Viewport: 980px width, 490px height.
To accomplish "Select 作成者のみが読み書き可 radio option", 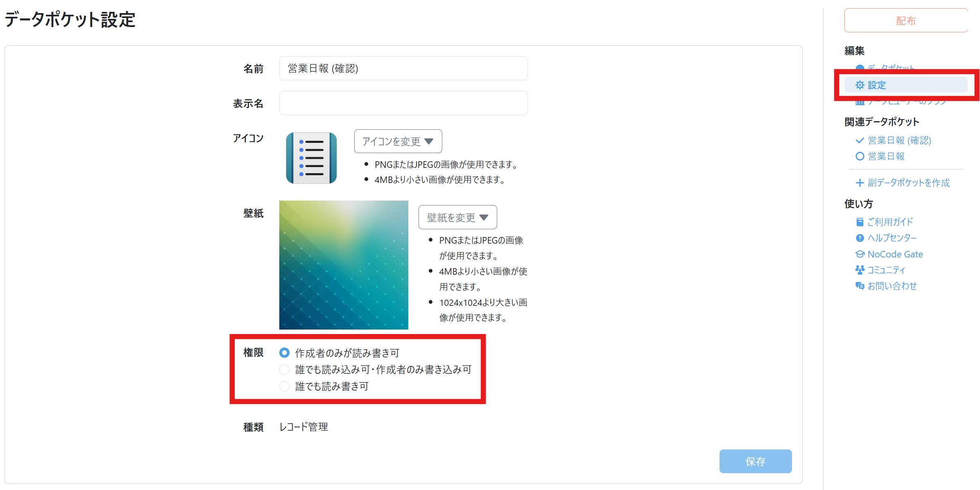I will click(284, 352).
